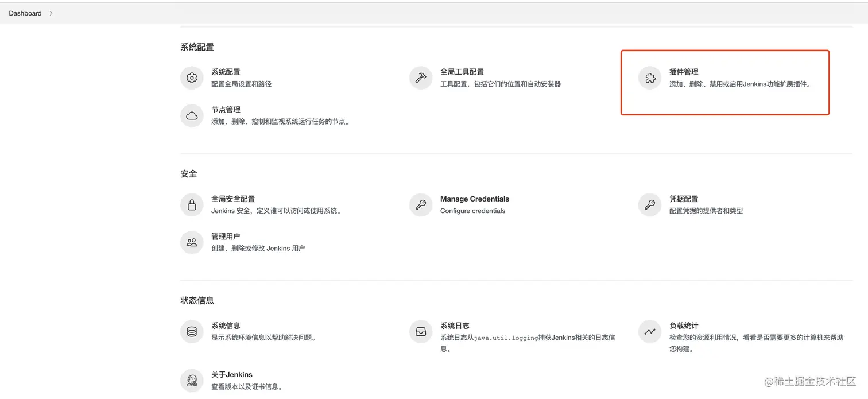Click the 全局安全配置 padlock icon

(x=192, y=204)
